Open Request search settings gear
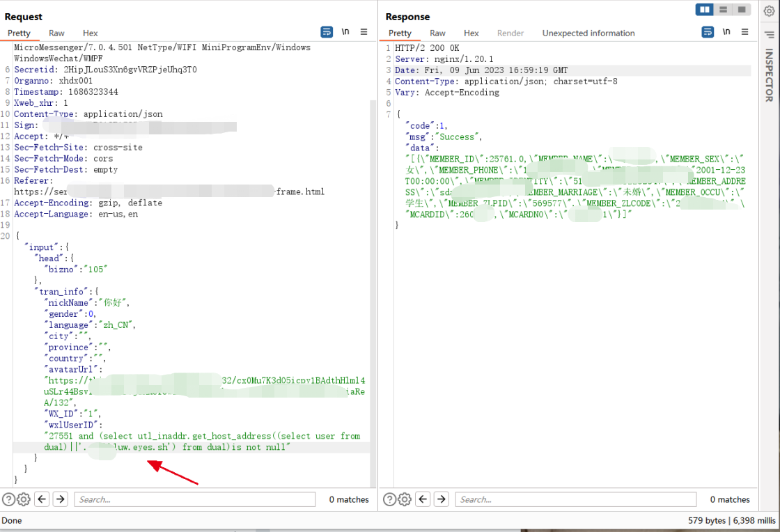 (x=24, y=499)
